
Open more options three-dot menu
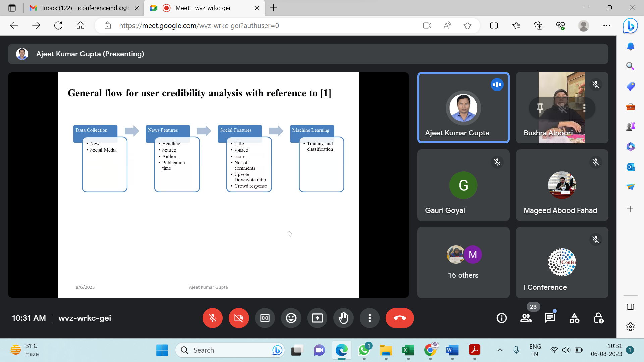click(x=369, y=318)
